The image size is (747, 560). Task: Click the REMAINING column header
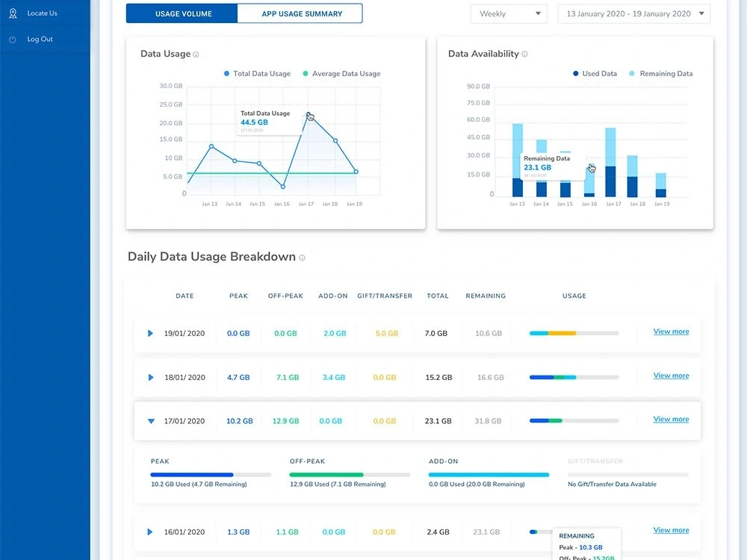486,296
